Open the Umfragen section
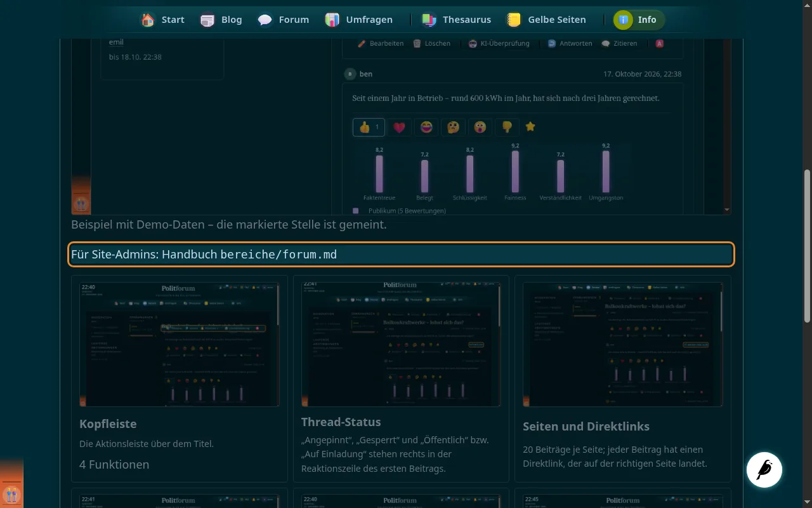The image size is (812, 508). (358, 20)
